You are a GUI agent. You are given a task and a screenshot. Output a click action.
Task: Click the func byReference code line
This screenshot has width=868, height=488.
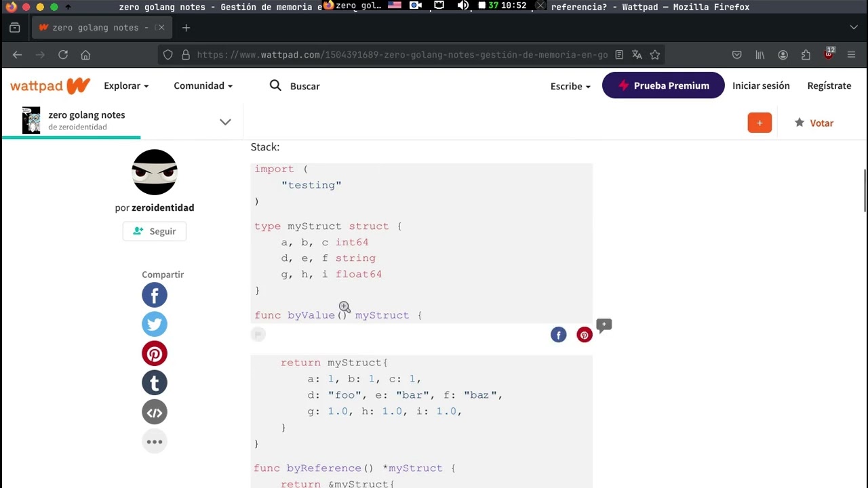354,468
